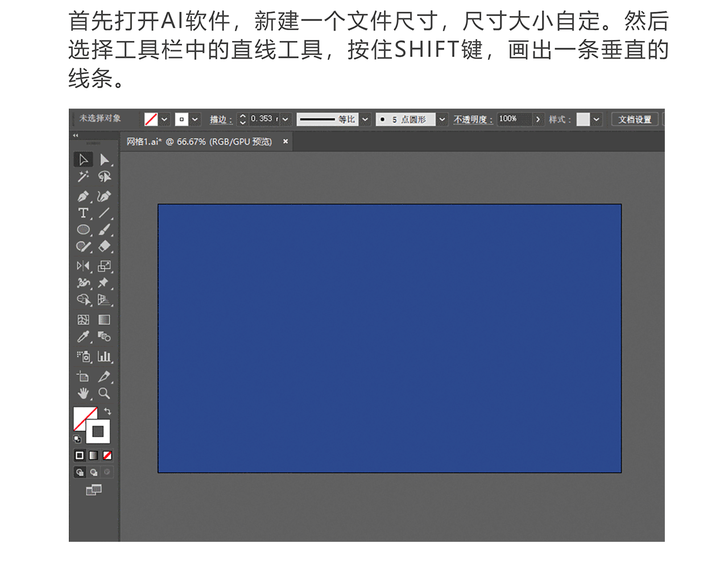Open fill color dropdown in control bar
The height and width of the screenshot is (568, 728).
[164, 119]
